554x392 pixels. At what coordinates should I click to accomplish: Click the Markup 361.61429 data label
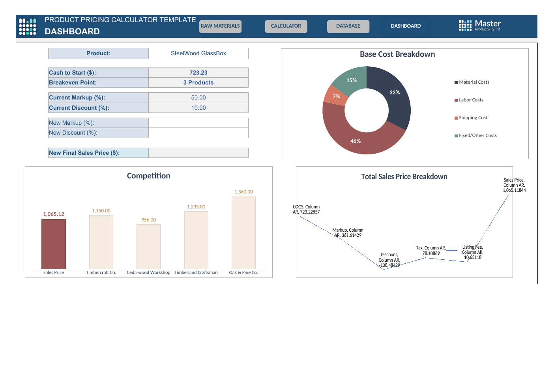[x=348, y=233]
